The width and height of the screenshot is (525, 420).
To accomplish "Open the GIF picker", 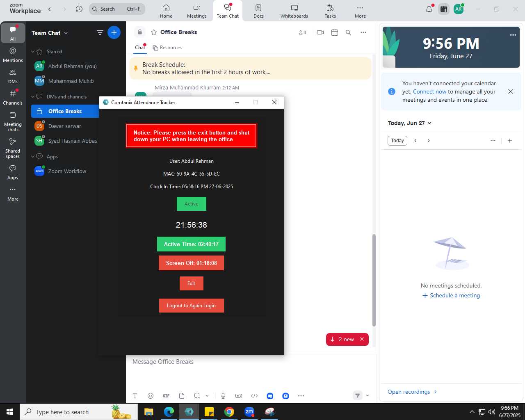I will 166,396.
